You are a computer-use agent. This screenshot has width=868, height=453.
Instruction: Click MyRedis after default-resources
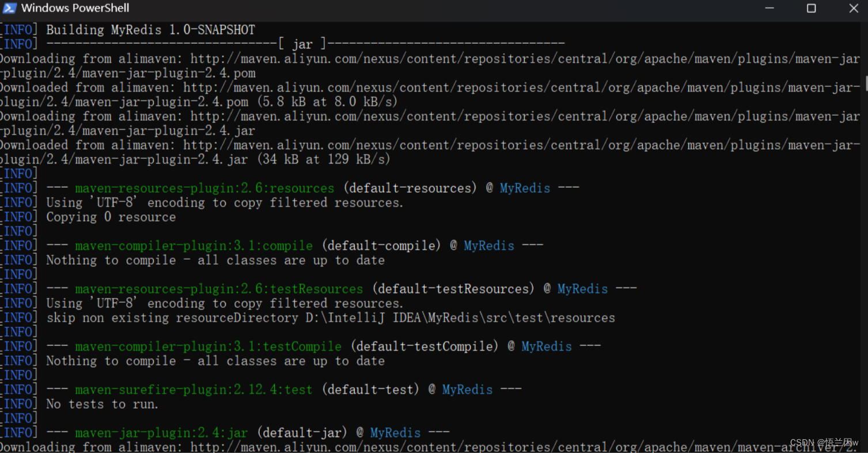pos(525,188)
